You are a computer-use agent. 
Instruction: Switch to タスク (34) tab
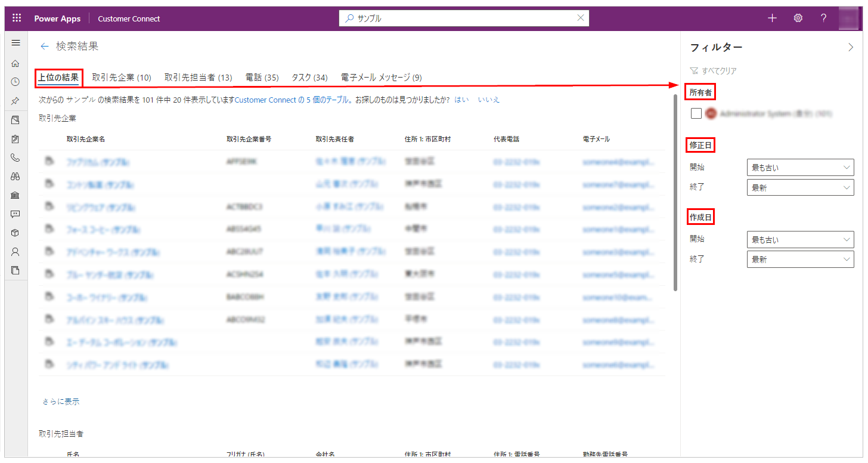pos(309,78)
